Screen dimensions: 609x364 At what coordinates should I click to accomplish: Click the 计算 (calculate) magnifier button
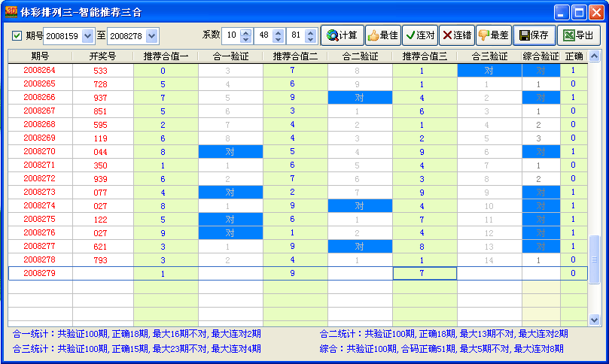342,35
